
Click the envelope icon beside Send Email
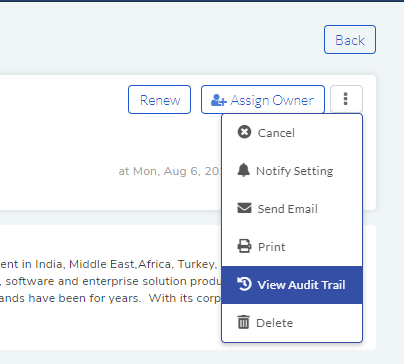[x=244, y=208]
